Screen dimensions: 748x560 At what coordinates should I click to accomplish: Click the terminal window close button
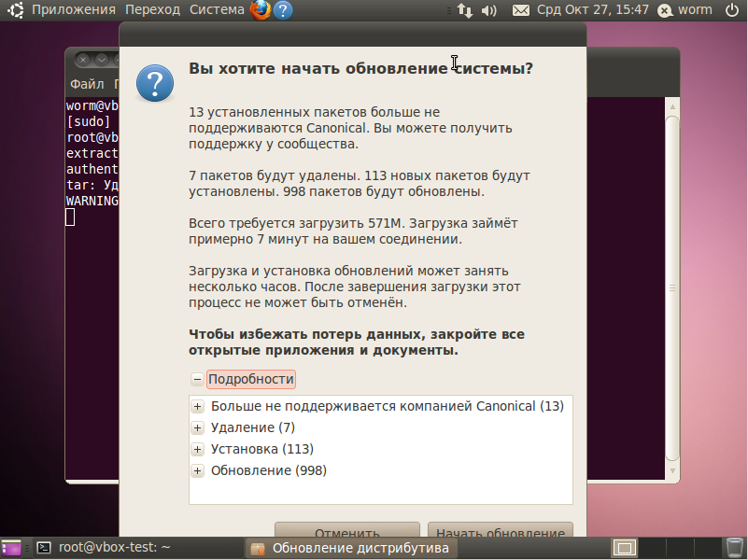point(83,60)
